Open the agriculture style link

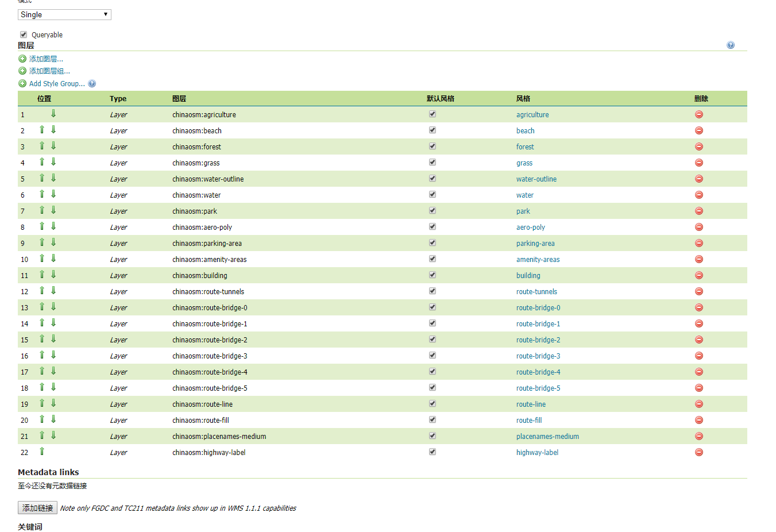point(532,114)
